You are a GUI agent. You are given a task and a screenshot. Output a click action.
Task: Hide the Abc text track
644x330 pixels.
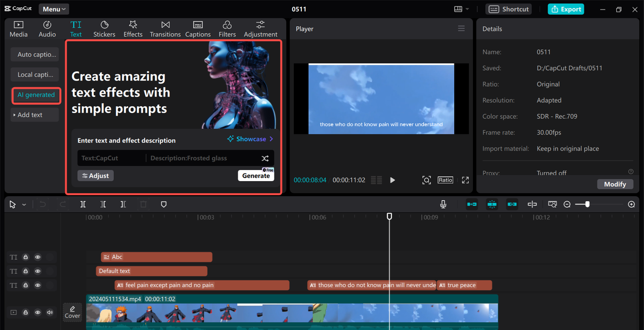click(x=38, y=257)
